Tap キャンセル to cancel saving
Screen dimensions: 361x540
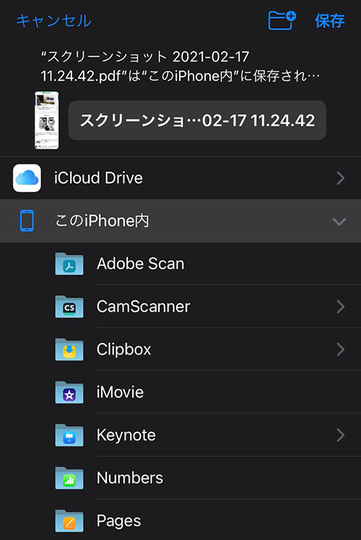(x=54, y=21)
